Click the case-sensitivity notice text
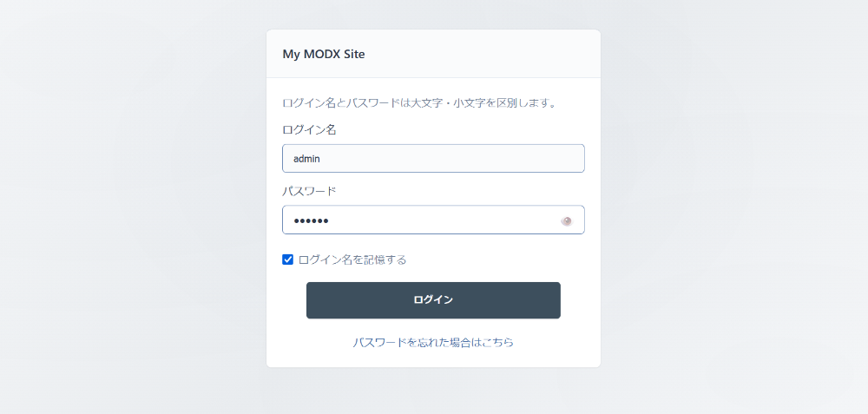Screen dimensions: 868x414 419,103
